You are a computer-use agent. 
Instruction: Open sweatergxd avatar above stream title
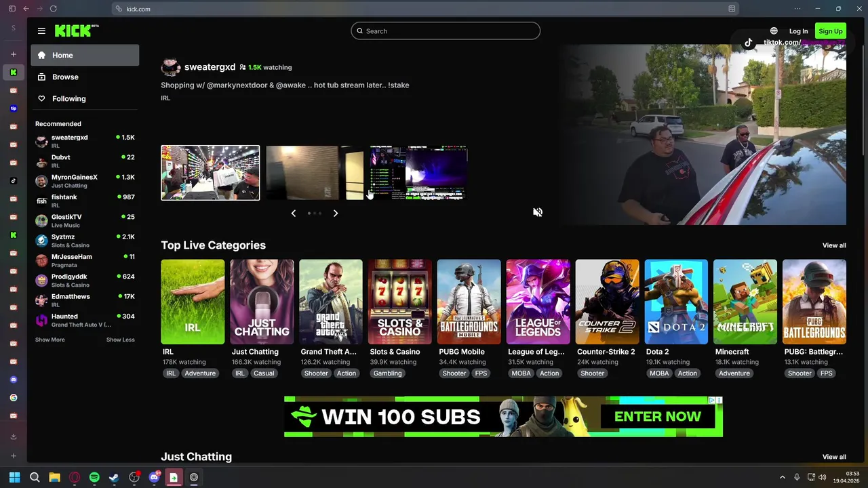click(x=170, y=67)
